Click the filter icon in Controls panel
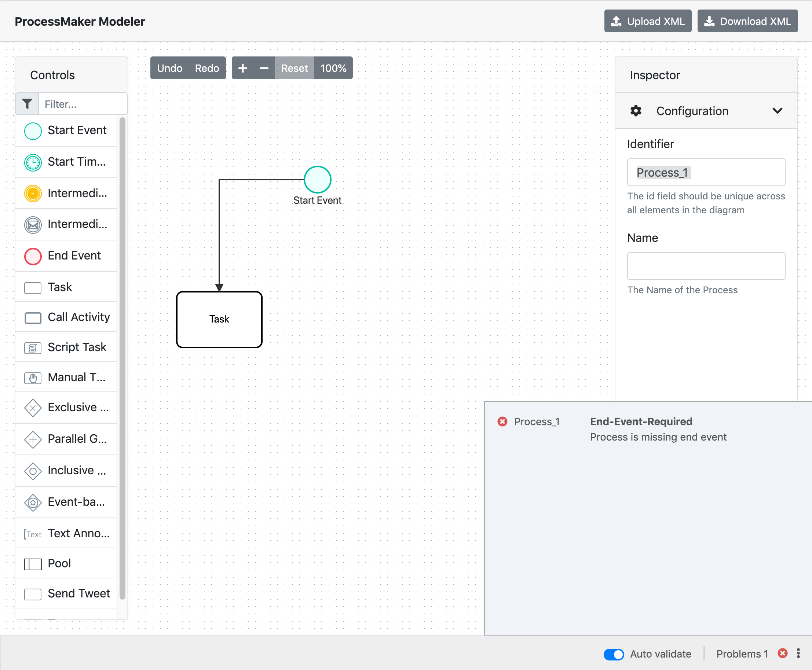 coord(27,103)
